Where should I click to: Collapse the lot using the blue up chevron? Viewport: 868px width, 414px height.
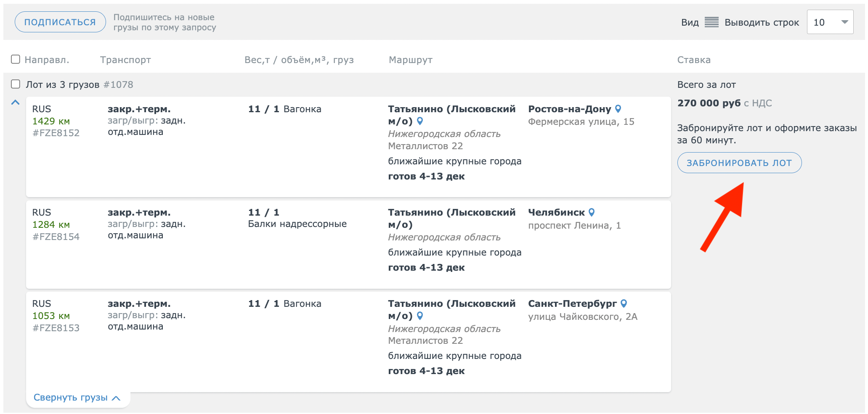tap(16, 102)
